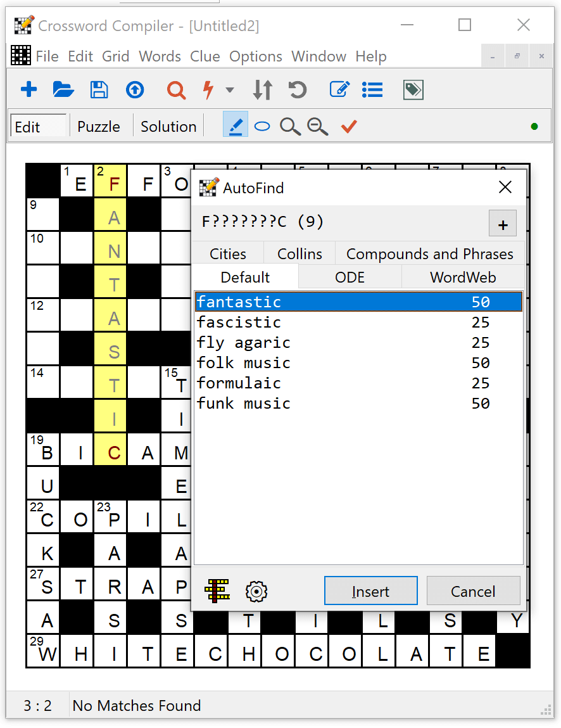Expand the AutoFill dropdown arrow
This screenshot has height=728, width=561.
click(x=229, y=91)
